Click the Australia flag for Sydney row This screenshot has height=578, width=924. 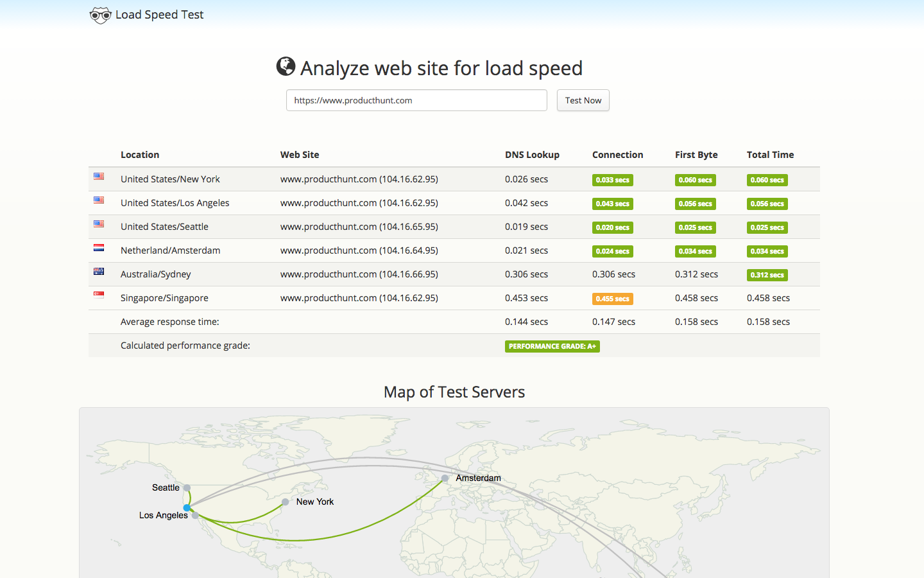click(99, 271)
